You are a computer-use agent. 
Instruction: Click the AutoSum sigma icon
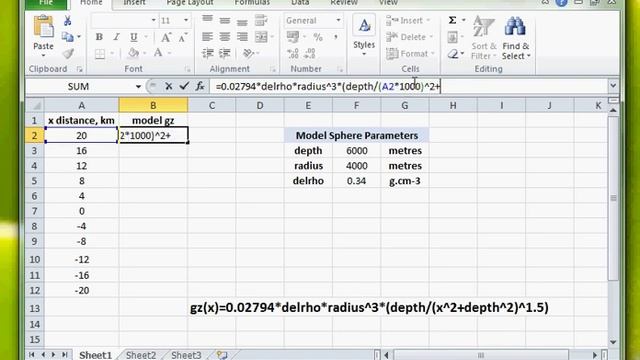pos(452,20)
